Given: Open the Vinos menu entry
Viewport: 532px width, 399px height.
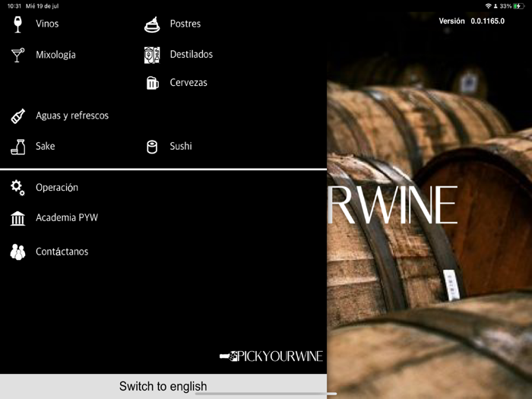Looking at the screenshot, I should pyautogui.click(x=47, y=24).
